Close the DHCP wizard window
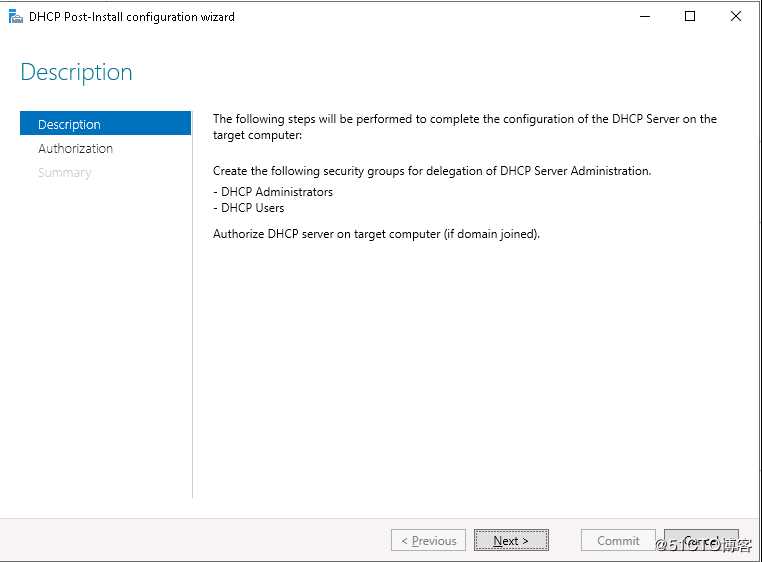Screen dimensions: 762x562 click(x=736, y=17)
